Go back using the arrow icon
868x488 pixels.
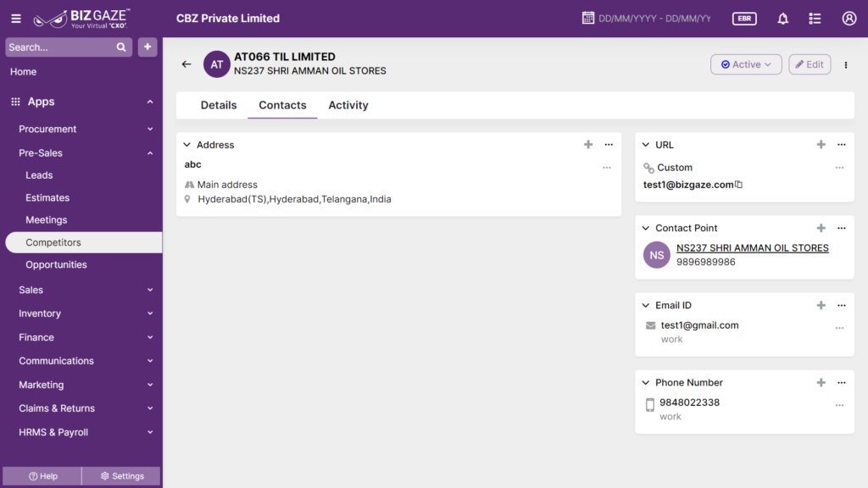point(186,64)
